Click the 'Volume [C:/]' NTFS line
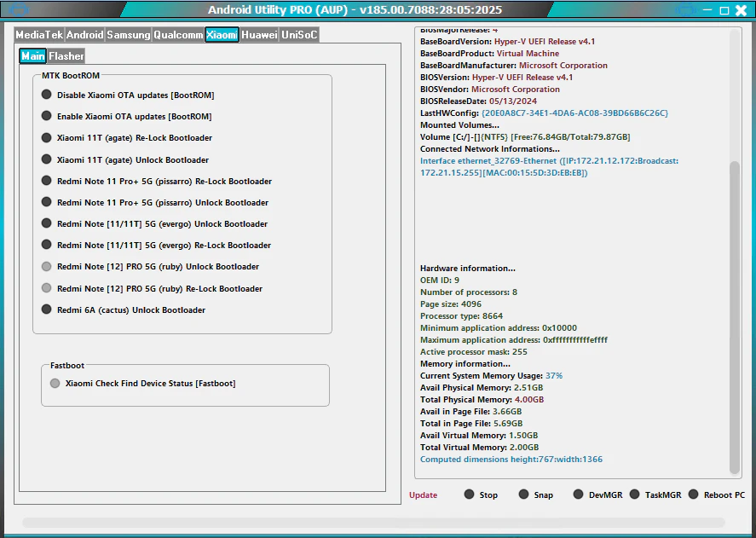Viewport: 756px width, 538px height. [525, 137]
